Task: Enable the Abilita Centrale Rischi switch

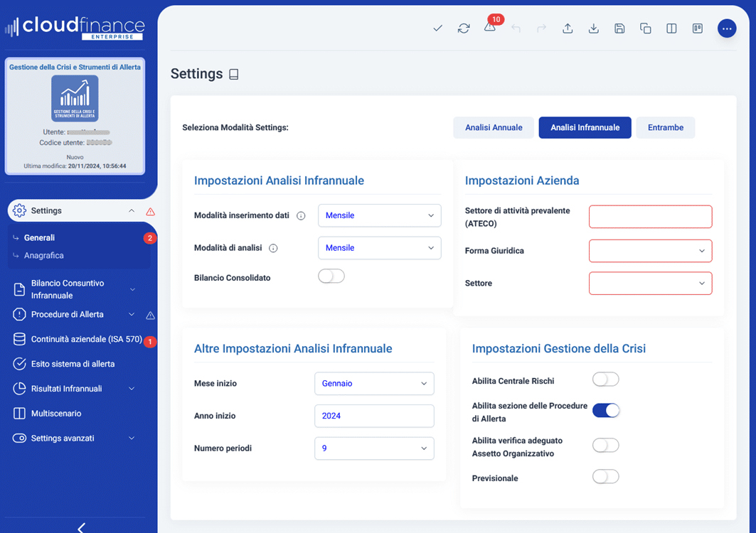Action: click(605, 379)
